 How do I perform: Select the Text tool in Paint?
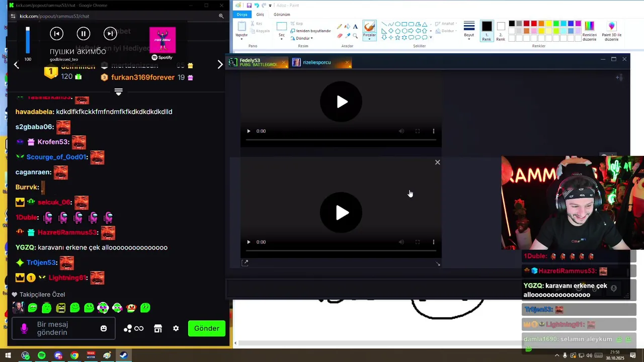tap(355, 26)
